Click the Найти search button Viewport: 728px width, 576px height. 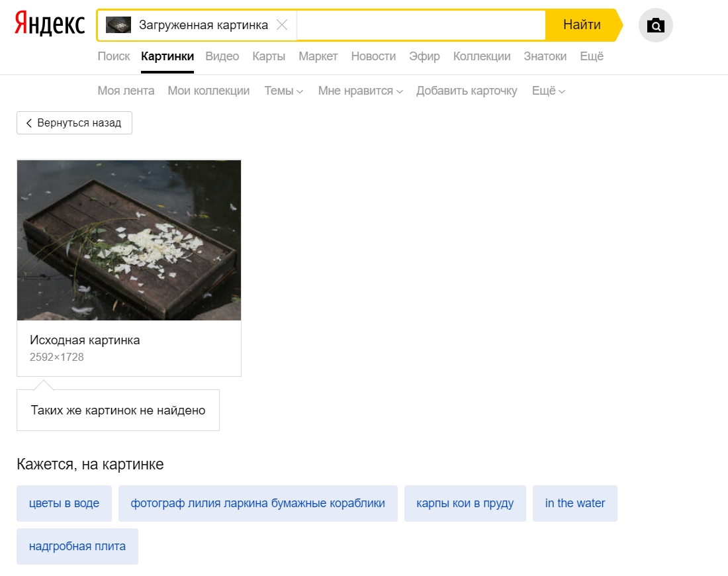(x=582, y=24)
